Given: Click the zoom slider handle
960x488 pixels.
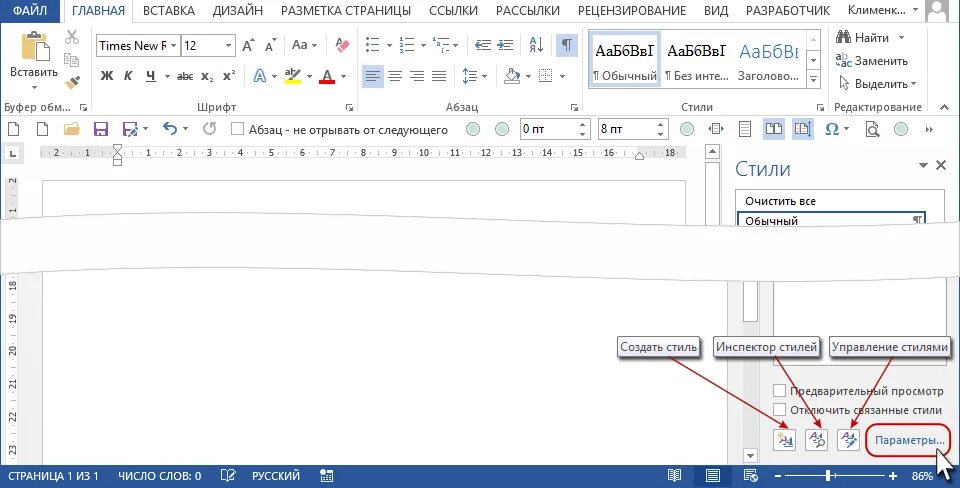Looking at the screenshot, I should pyautogui.click(x=829, y=475).
